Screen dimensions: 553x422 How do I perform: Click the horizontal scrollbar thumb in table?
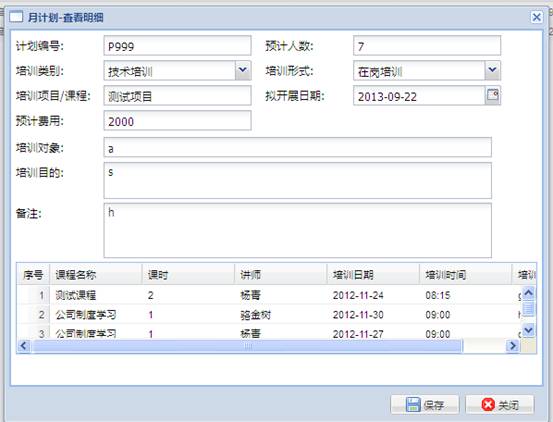pos(247,346)
